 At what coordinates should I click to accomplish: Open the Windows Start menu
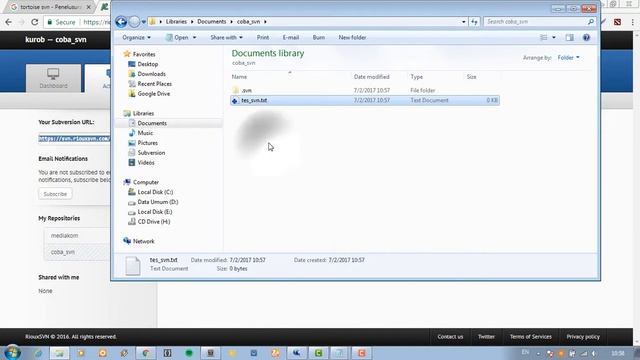(x=12, y=353)
